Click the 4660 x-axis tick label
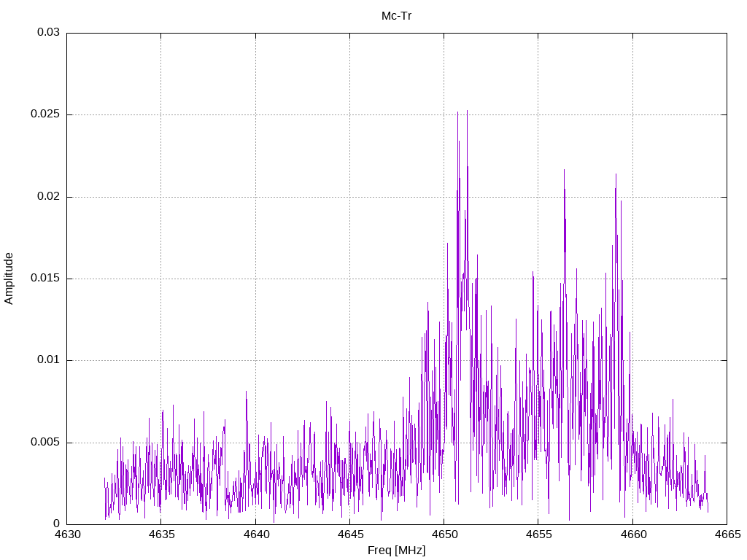 633,534
